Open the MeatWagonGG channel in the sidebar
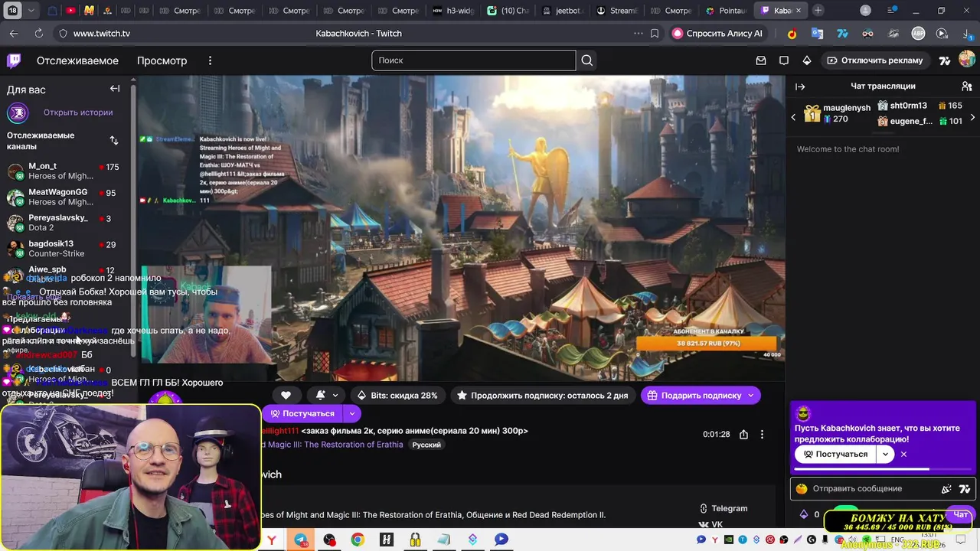 coord(66,197)
